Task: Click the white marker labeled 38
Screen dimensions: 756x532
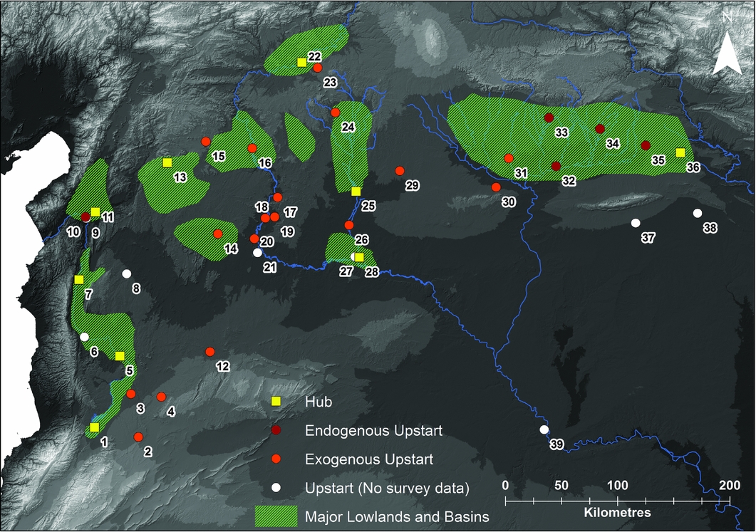Action: coord(698,214)
